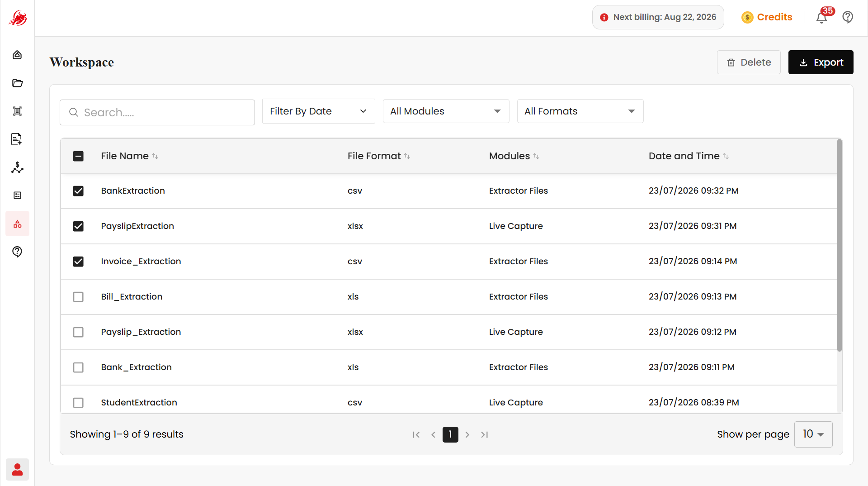Click the PayslipExtraction file name
This screenshot has width=868, height=486.
(137, 226)
